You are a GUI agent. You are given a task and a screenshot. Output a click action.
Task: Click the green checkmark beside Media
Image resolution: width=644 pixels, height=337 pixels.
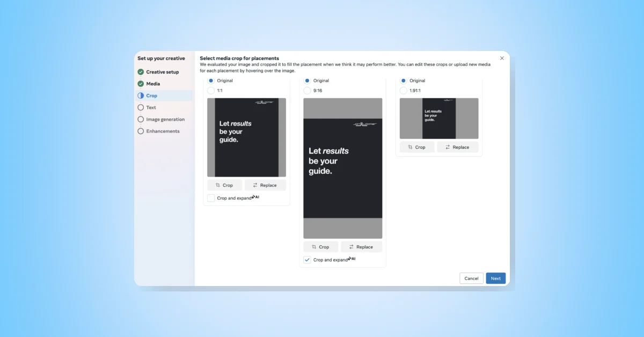pos(141,84)
